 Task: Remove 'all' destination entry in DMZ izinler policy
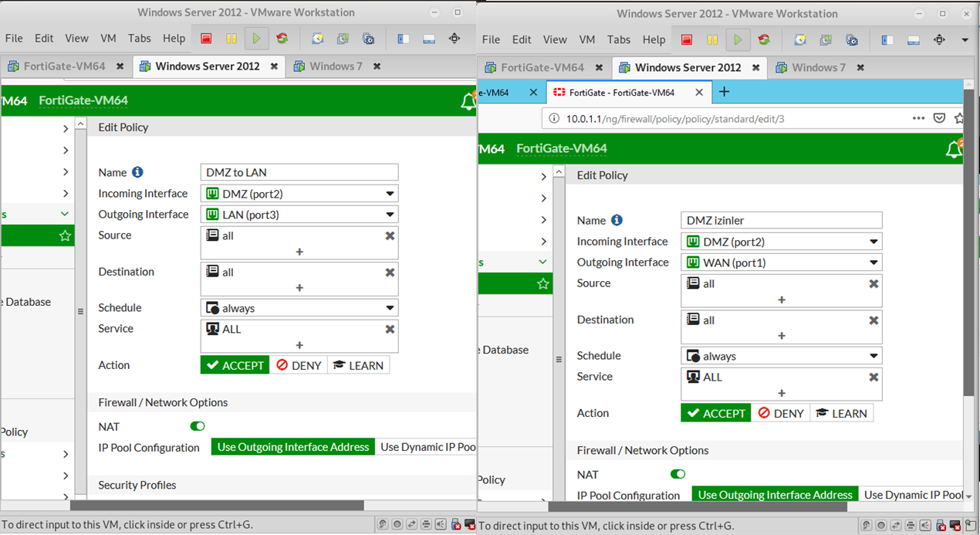click(874, 320)
